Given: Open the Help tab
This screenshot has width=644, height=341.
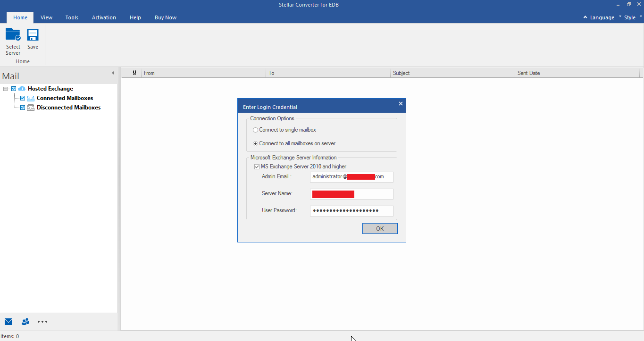Looking at the screenshot, I should [x=135, y=17].
